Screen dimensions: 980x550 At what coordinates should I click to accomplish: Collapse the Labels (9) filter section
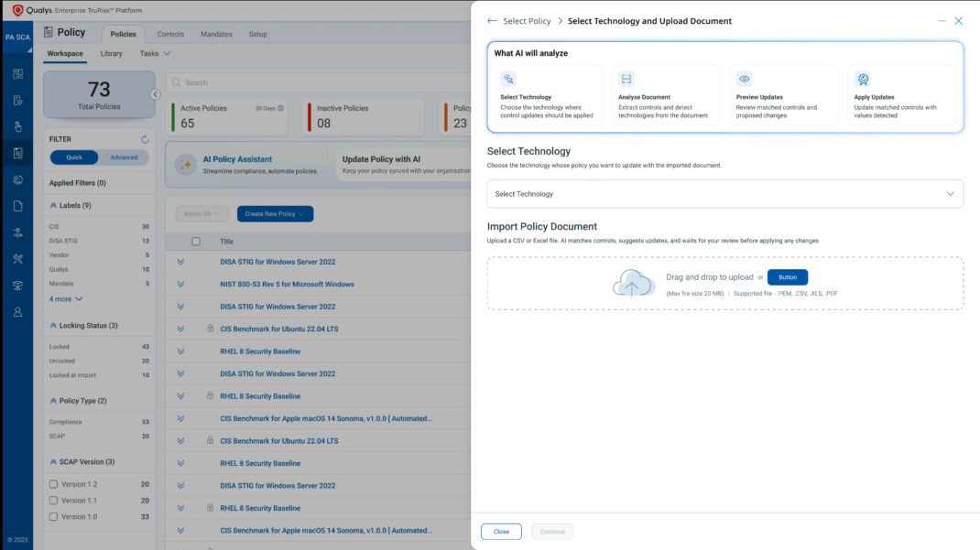point(53,205)
